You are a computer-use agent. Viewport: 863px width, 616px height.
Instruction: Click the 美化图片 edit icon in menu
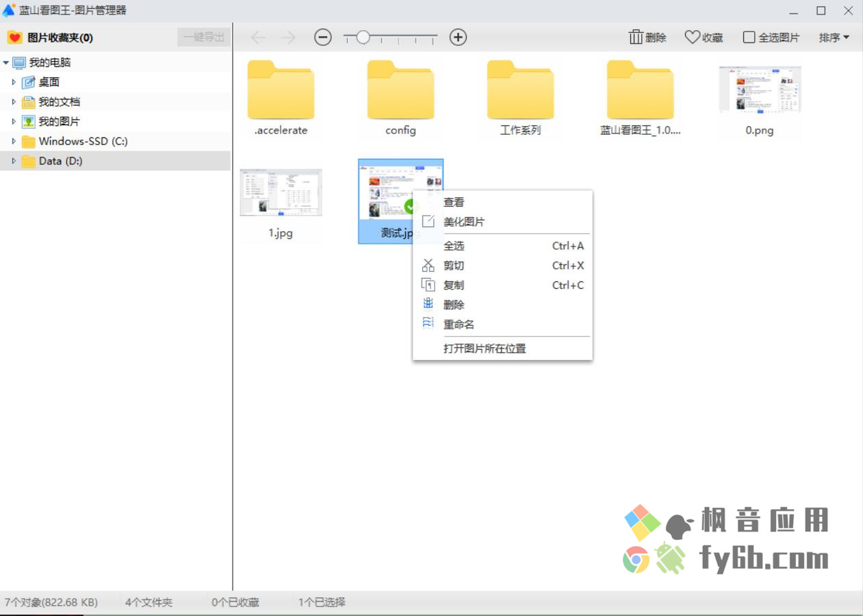tap(428, 222)
